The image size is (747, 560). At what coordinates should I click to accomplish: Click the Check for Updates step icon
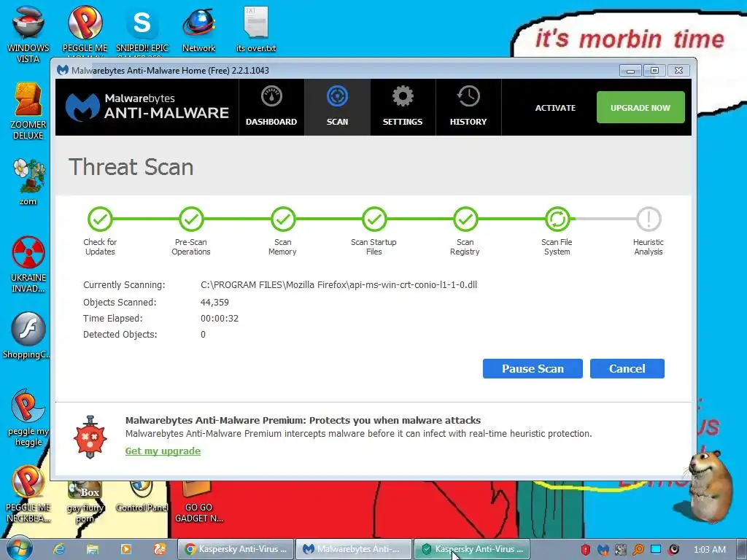[x=100, y=219]
